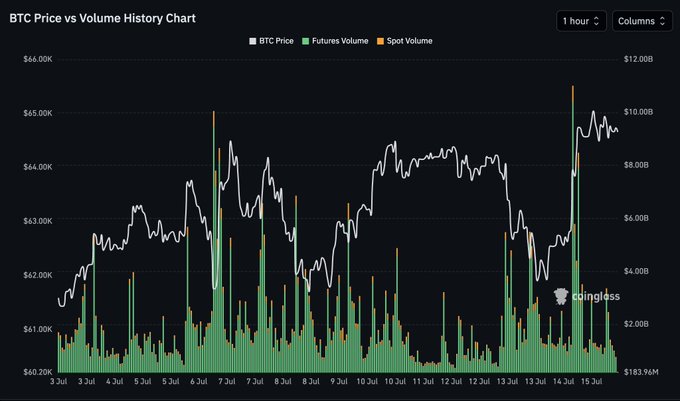Screen dimensions: 680x401
Task: Open the 1 hour interval dropdown
Action: coord(581,21)
